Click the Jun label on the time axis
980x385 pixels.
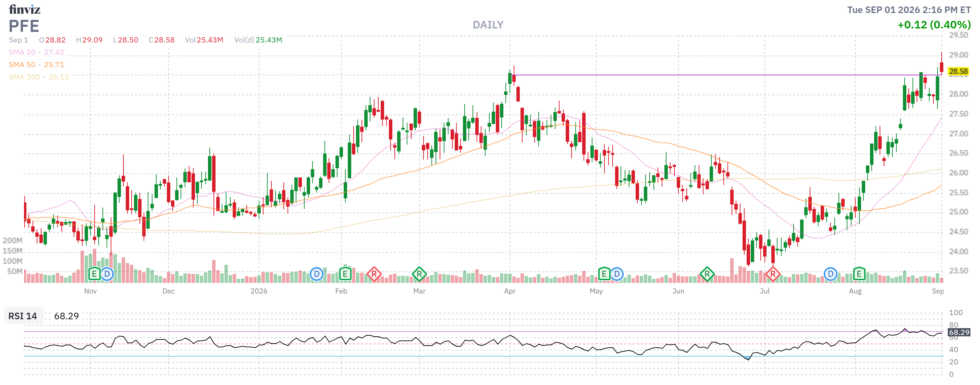click(x=678, y=291)
